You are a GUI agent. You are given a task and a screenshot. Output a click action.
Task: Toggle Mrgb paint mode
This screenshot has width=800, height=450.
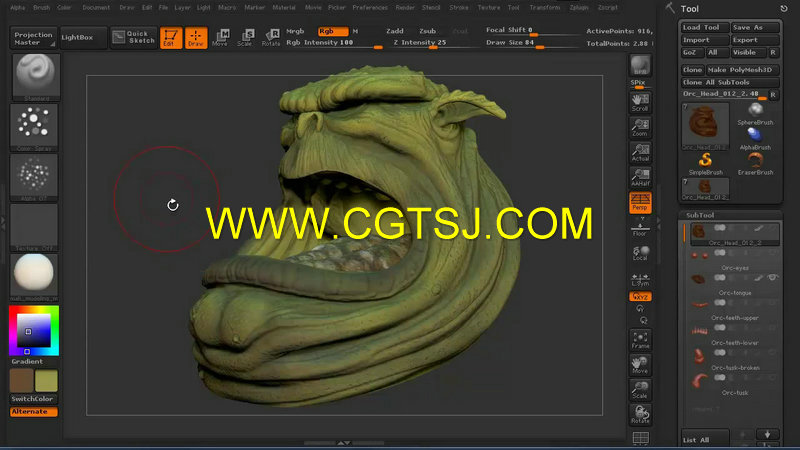[295, 31]
